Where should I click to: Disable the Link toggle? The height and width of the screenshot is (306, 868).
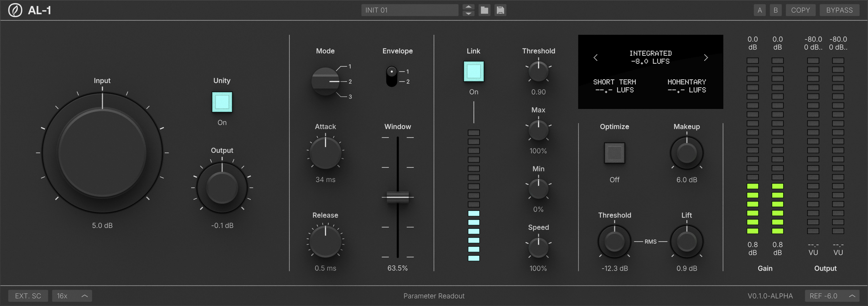(x=473, y=71)
